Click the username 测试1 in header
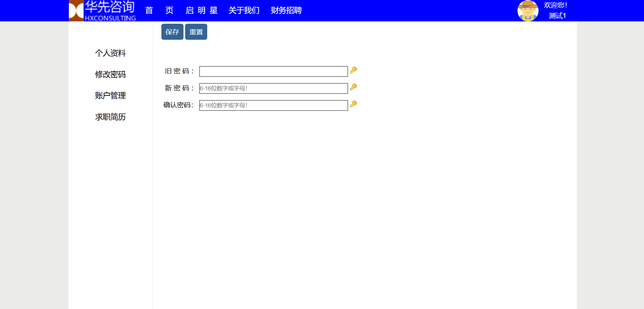 pos(557,16)
